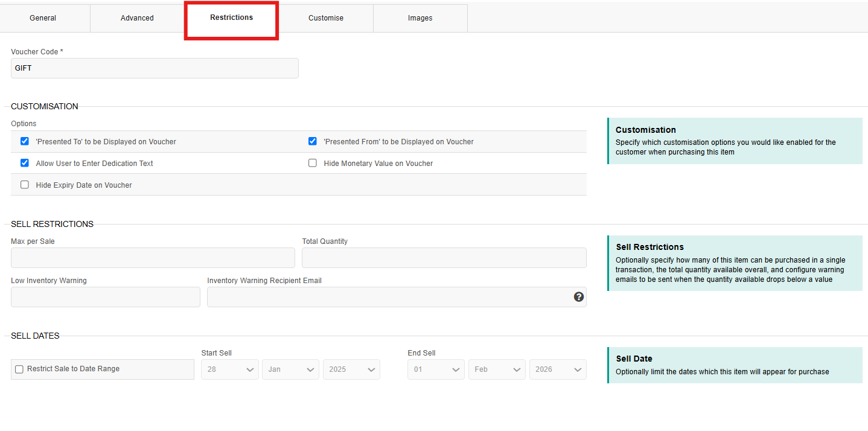Viewport: 868px width, 431px height.
Task: Enable Hide Expiry Date on Voucher
Action: [x=25, y=185]
